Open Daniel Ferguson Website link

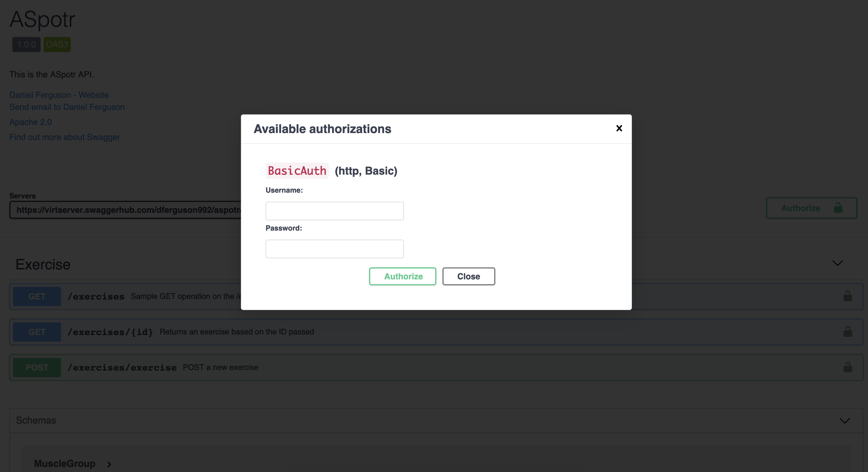[x=59, y=94]
